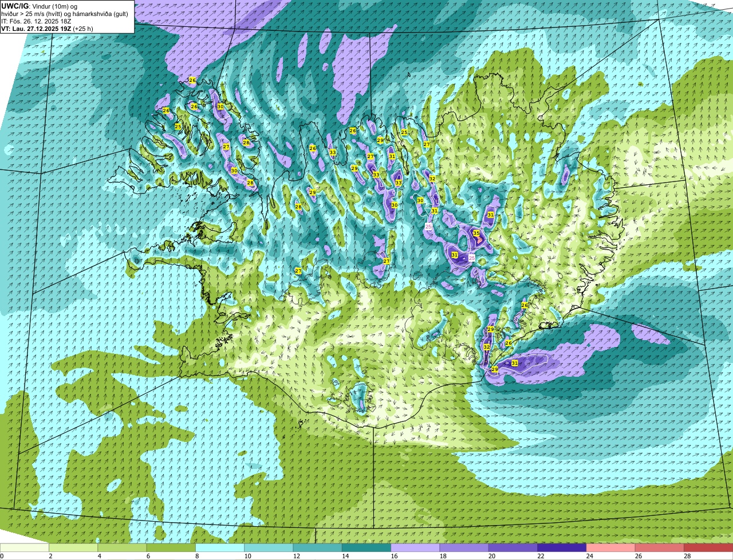Select the 6–8 m/s olive green legend swatch
Image resolution: width=733 pixels, height=560 pixels.
click(x=171, y=547)
